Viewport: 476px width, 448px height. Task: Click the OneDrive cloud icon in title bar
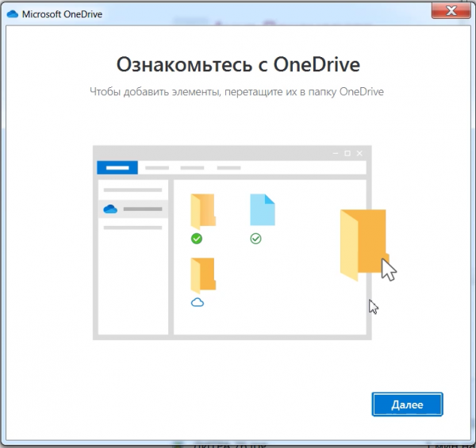[13, 13]
